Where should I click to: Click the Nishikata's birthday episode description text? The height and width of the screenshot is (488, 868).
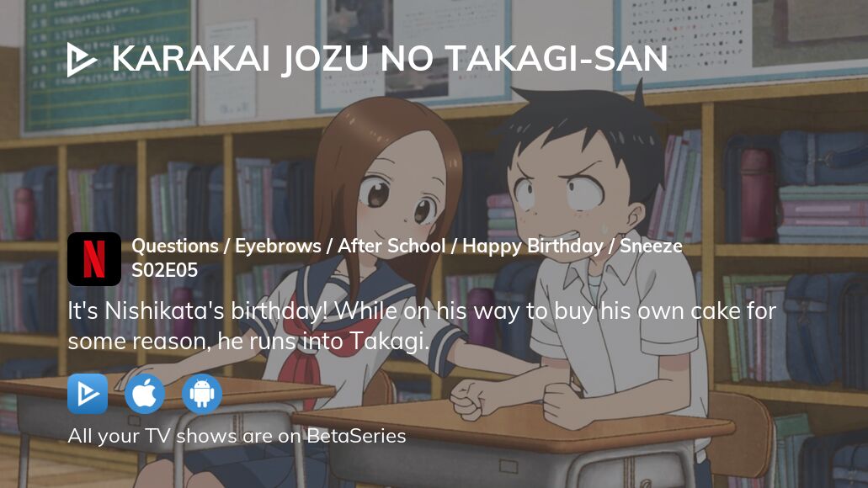click(x=421, y=326)
